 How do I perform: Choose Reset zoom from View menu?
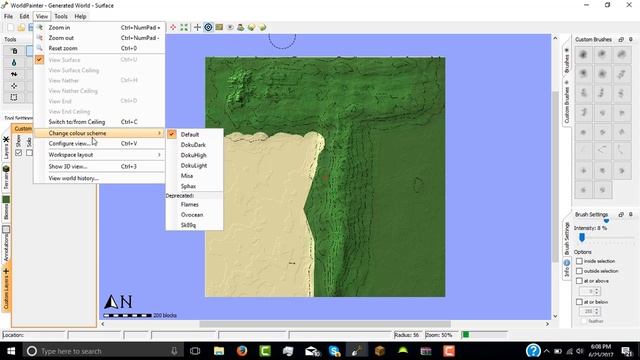[x=99, y=48]
